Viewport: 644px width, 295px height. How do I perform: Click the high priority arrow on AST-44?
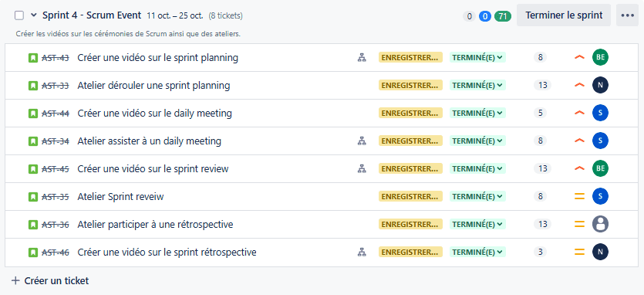(x=579, y=113)
